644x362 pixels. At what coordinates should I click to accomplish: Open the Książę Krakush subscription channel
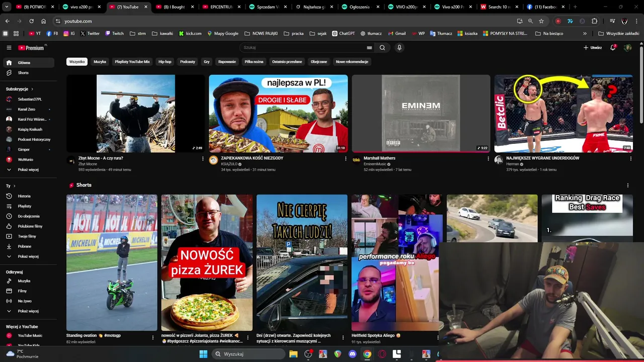pos(28,129)
